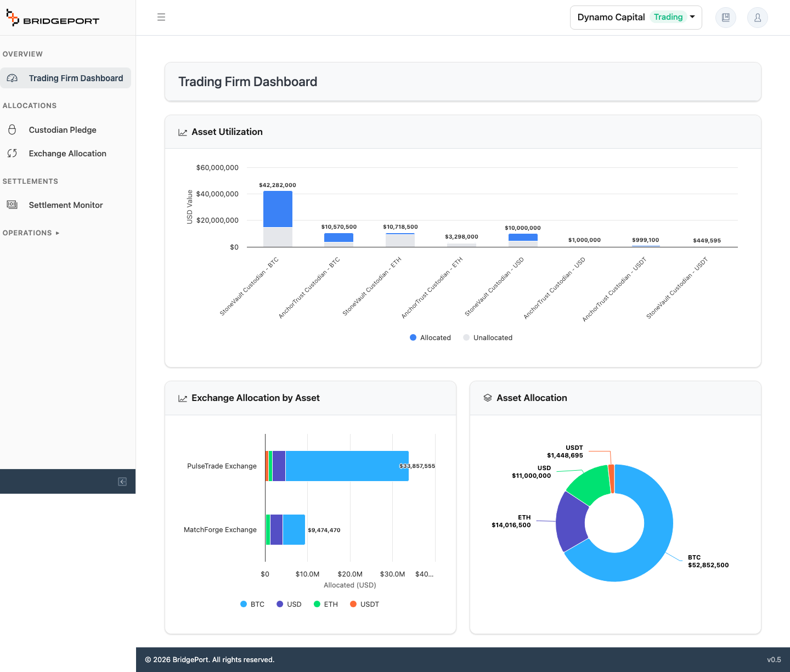Click the StoneVault Custodian ETH bar

tap(400, 240)
